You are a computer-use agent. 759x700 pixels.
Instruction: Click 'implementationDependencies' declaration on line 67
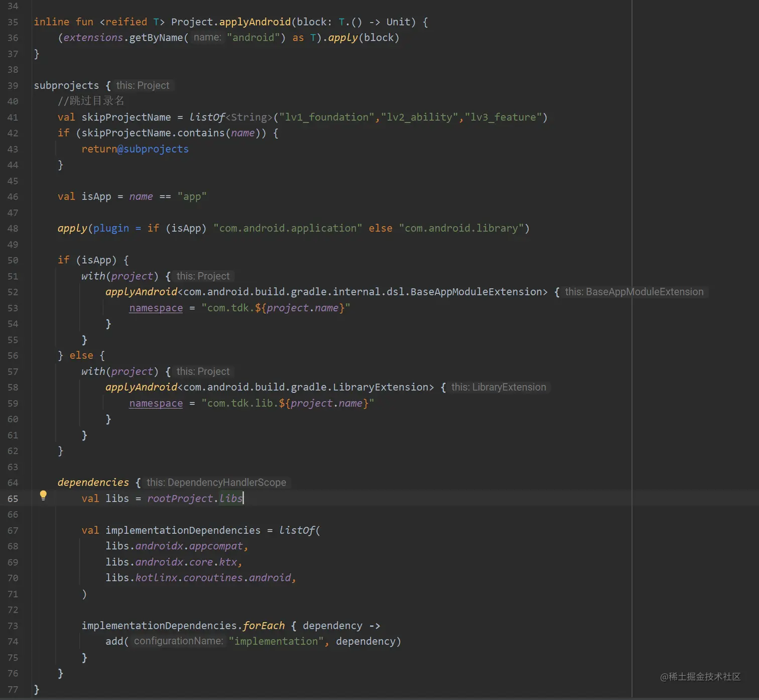[183, 531]
